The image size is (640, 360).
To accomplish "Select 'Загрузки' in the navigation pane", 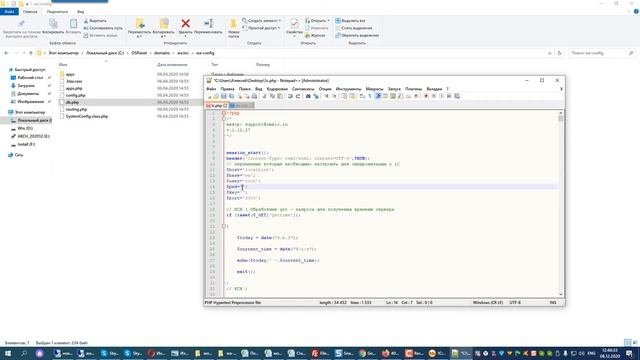I will [x=26, y=86].
